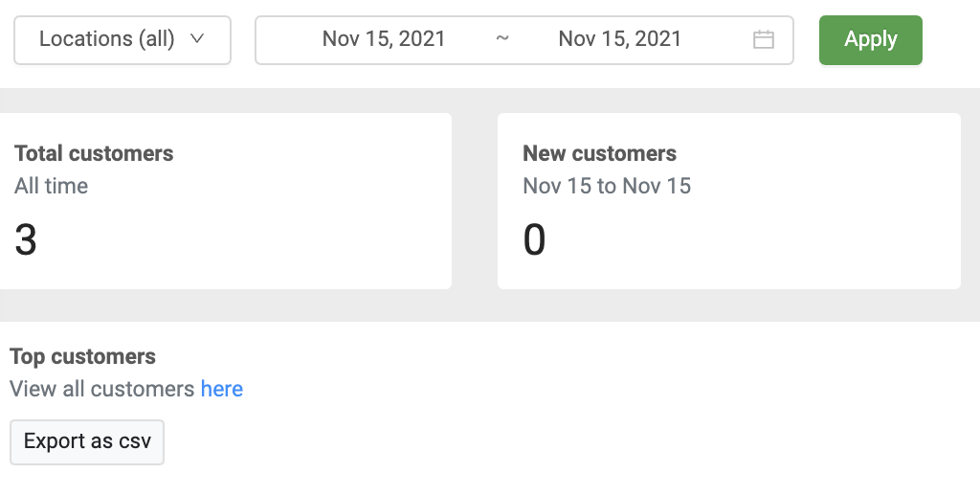Click the 'Nov 15 to Nov 15' subtitle
Screen dimensions: 980x496
pos(607,186)
